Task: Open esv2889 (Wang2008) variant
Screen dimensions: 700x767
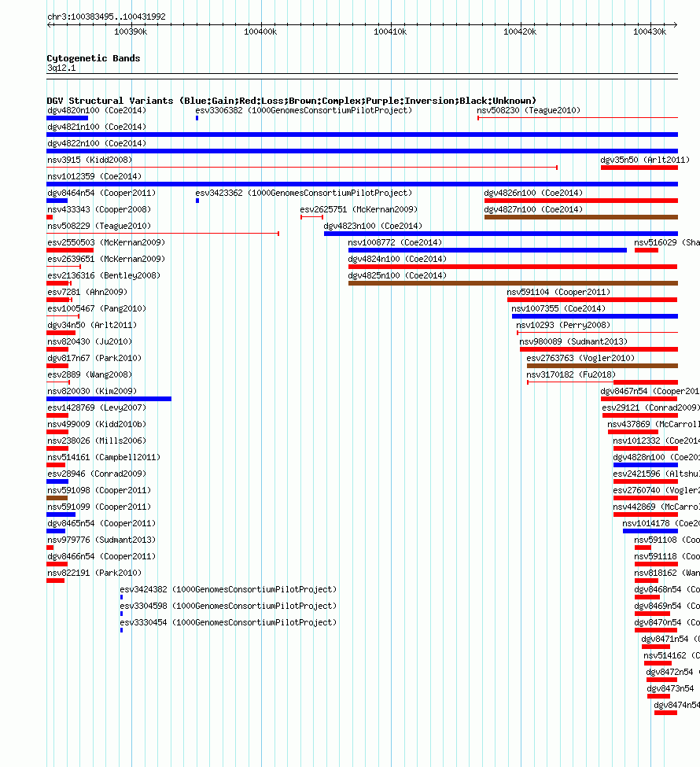Action: (90, 374)
